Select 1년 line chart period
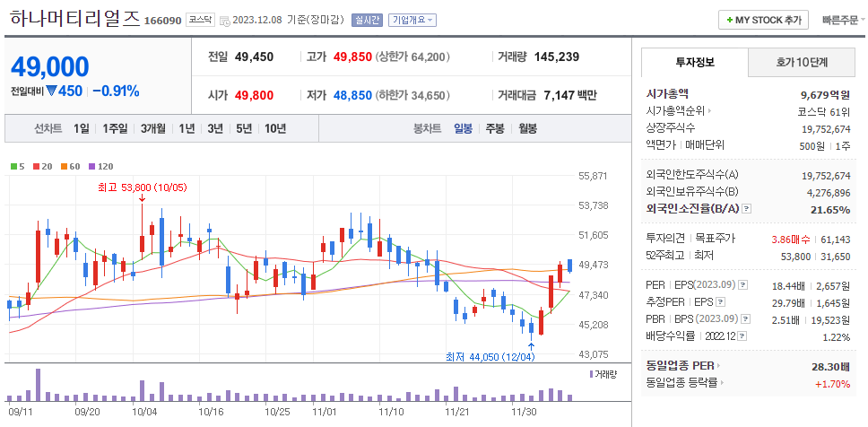The height and width of the screenshot is (427, 868). (x=187, y=128)
